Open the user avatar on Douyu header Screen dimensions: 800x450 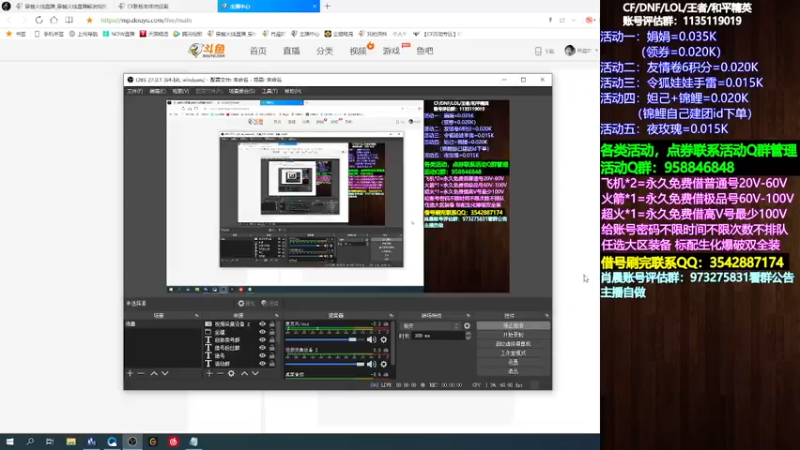point(569,50)
